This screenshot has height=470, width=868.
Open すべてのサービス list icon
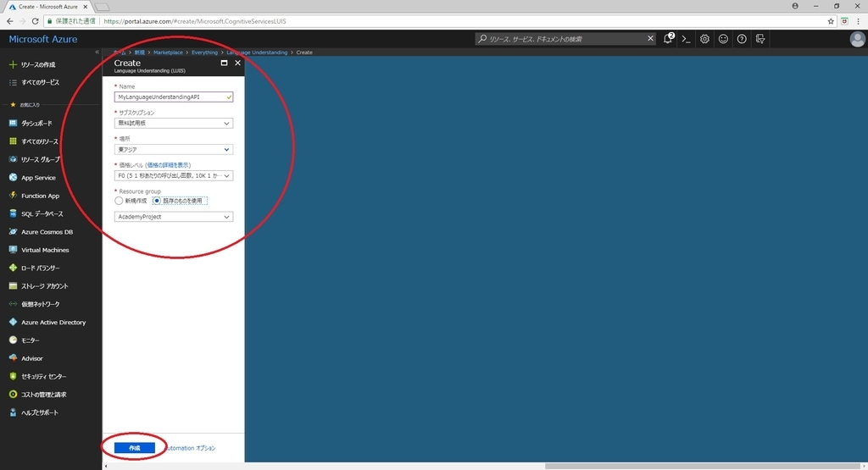pos(13,82)
